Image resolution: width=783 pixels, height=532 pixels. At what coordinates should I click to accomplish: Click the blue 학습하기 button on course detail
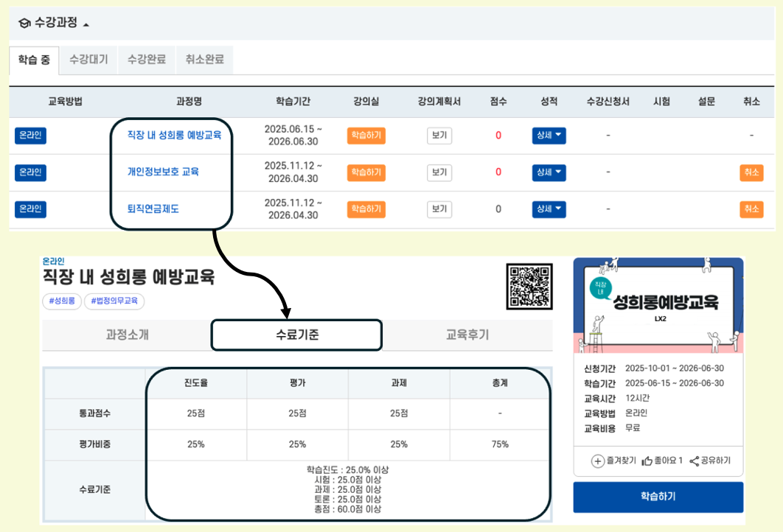click(x=658, y=497)
